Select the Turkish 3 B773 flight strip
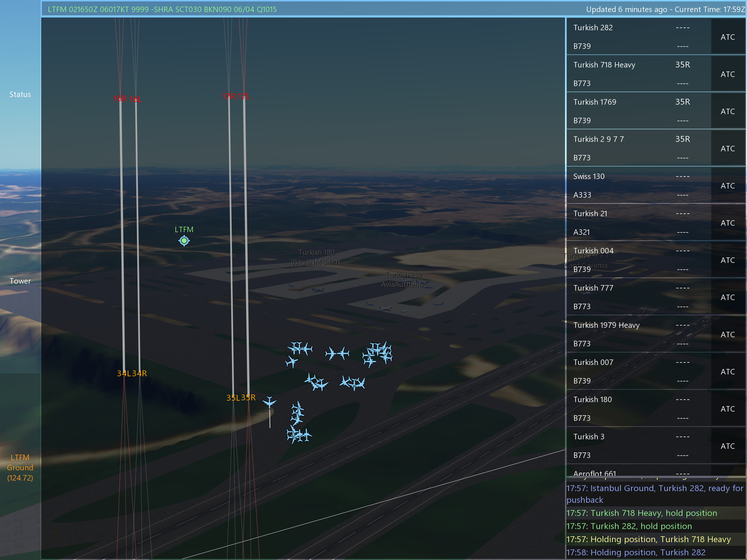 638,446
